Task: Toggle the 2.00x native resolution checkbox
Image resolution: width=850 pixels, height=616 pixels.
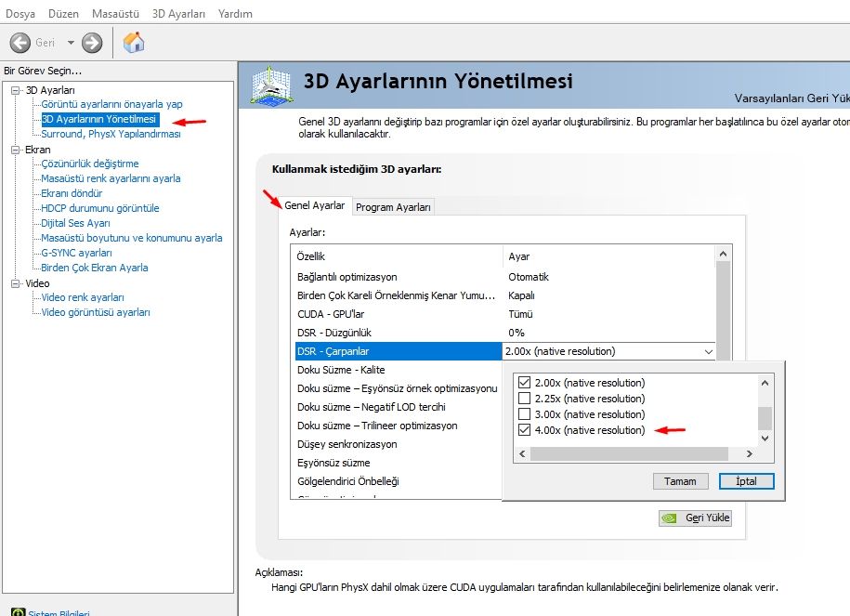Action: click(x=524, y=382)
